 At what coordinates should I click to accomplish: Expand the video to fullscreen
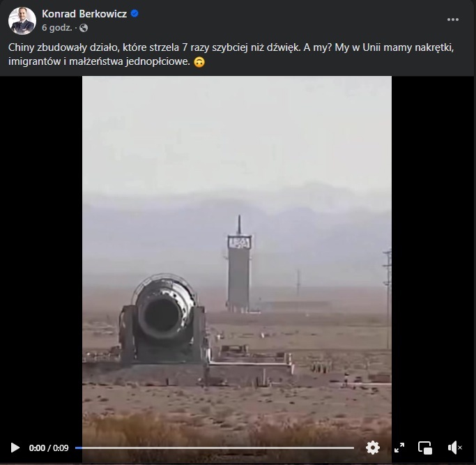399,448
